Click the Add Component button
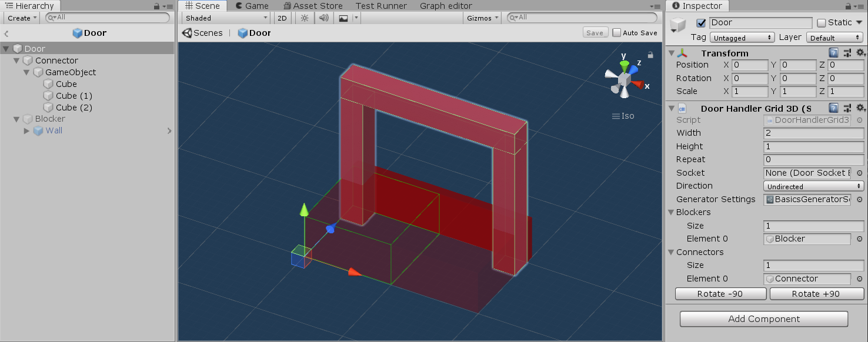The image size is (868, 342). 763,319
